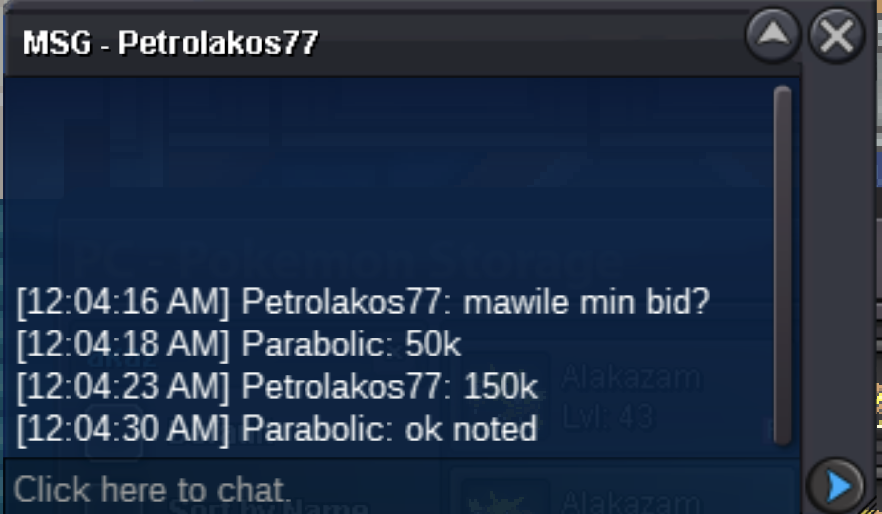Image resolution: width=882 pixels, height=514 pixels.
Task: Click the [12:04:23 AM] timestamp
Action: 123,387
